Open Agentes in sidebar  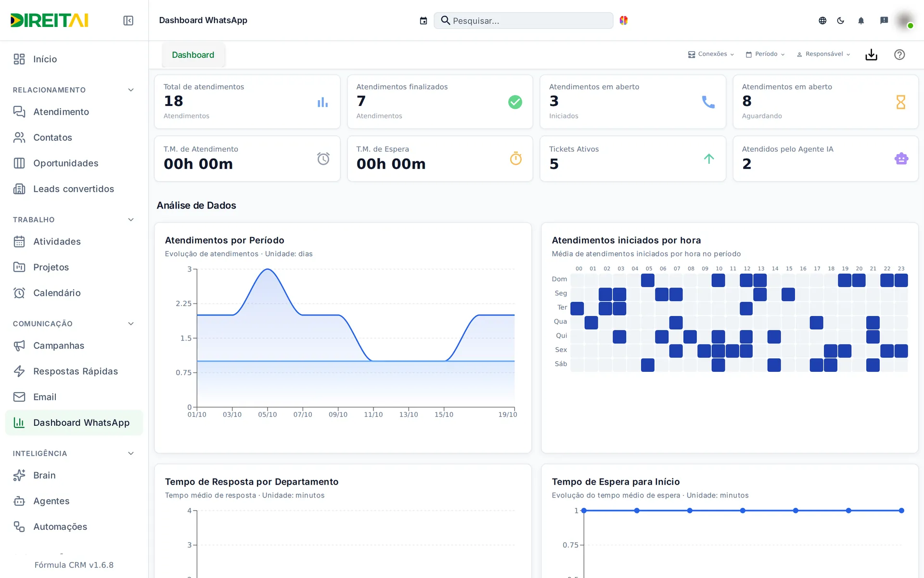coord(74,501)
